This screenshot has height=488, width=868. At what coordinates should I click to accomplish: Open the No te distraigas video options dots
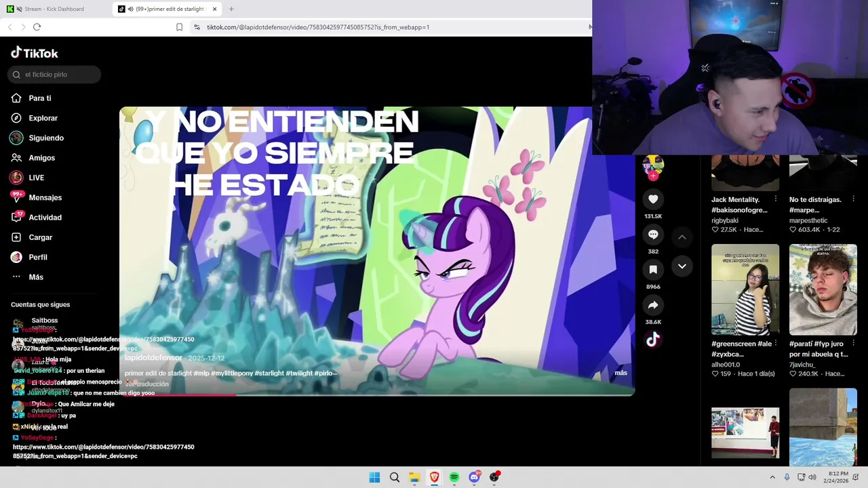pyautogui.click(x=852, y=199)
